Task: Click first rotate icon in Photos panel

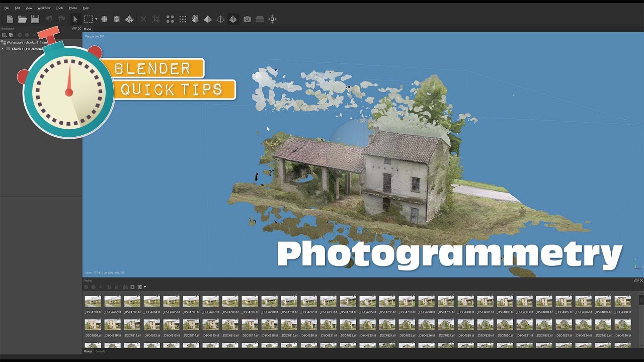Action: tap(109, 287)
